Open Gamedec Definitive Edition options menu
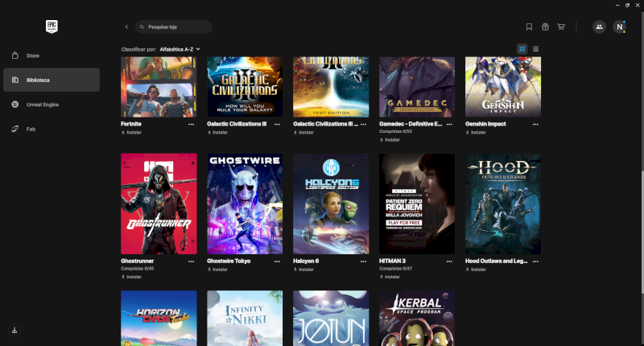The width and height of the screenshot is (644, 346). click(449, 124)
